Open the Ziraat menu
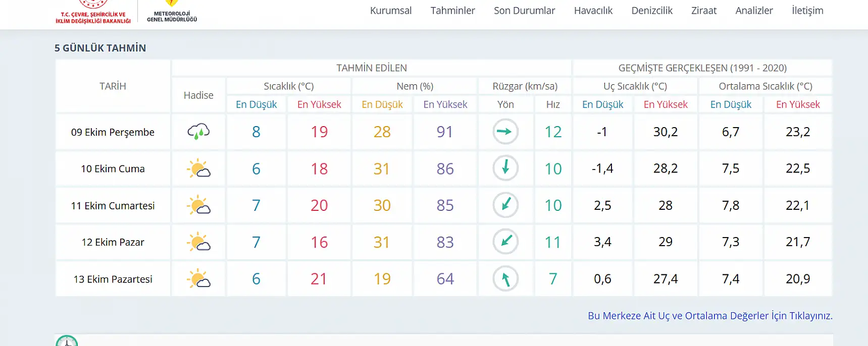Viewport: 868px width, 346px height. click(704, 11)
